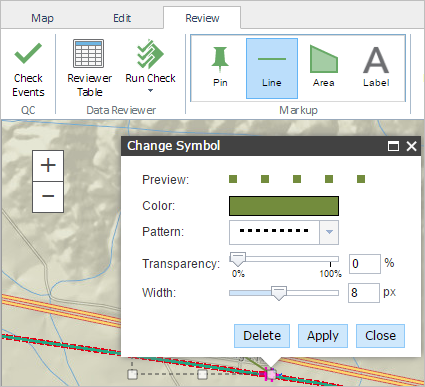Click the Apply button

pyautogui.click(x=323, y=336)
